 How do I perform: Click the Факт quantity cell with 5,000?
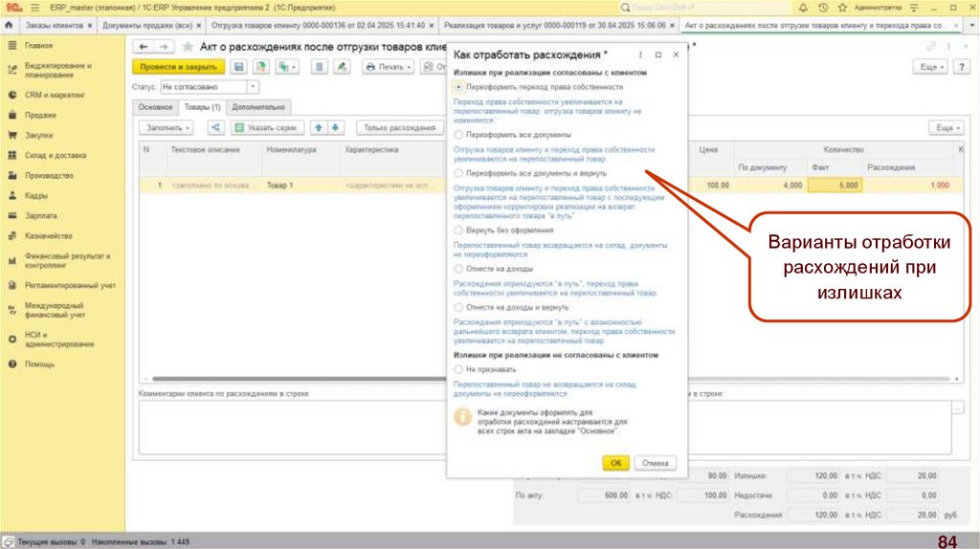(x=836, y=186)
